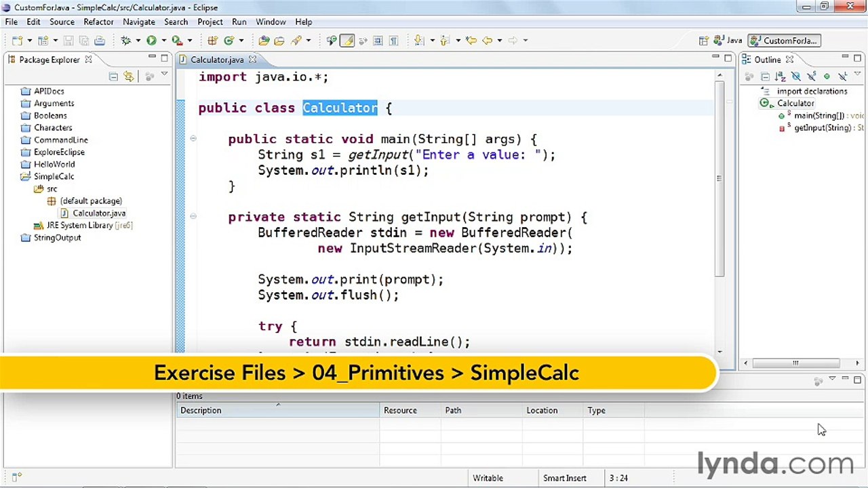
Task: Click Collapse All icon in Outline toolbar
Action: coord(766,77)
